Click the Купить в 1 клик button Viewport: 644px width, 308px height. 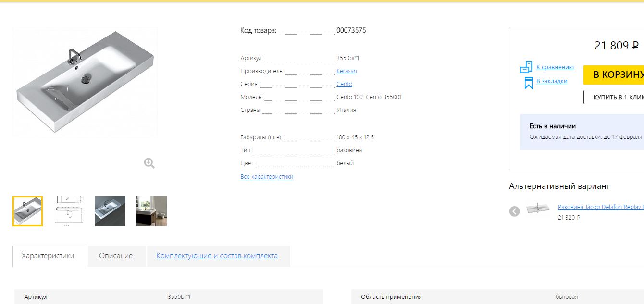614,97
